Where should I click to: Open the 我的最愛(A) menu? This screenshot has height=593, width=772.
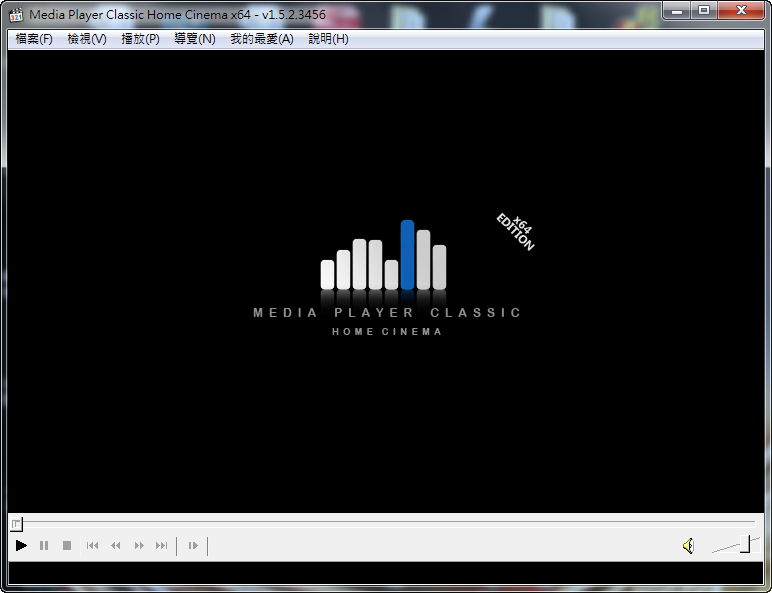coord(262,39)
